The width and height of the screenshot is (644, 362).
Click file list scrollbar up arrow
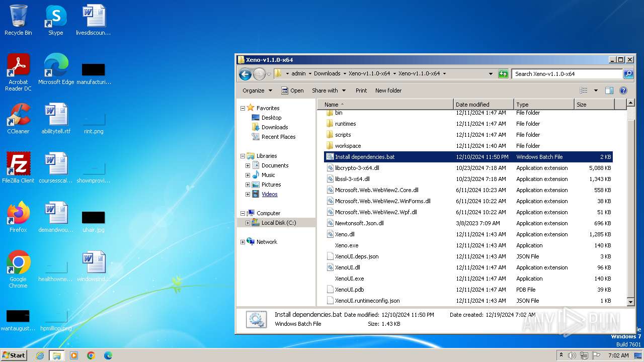631,103
